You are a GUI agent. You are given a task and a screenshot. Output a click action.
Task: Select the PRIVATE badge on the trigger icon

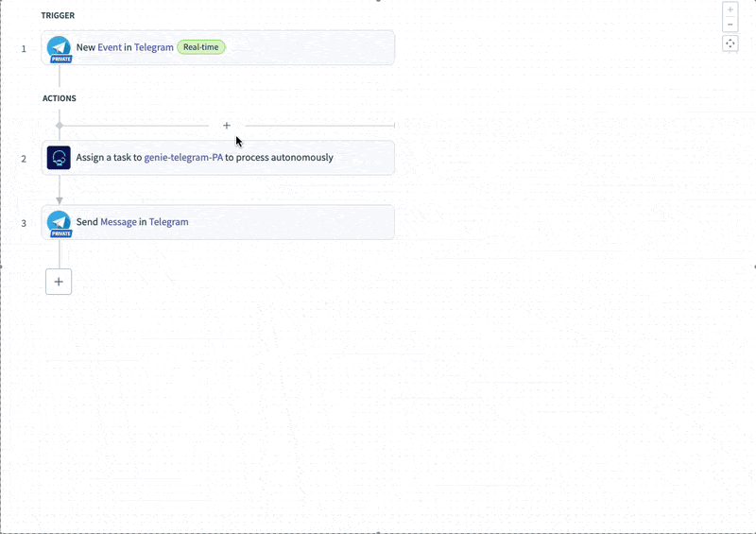tap(61, 60)
